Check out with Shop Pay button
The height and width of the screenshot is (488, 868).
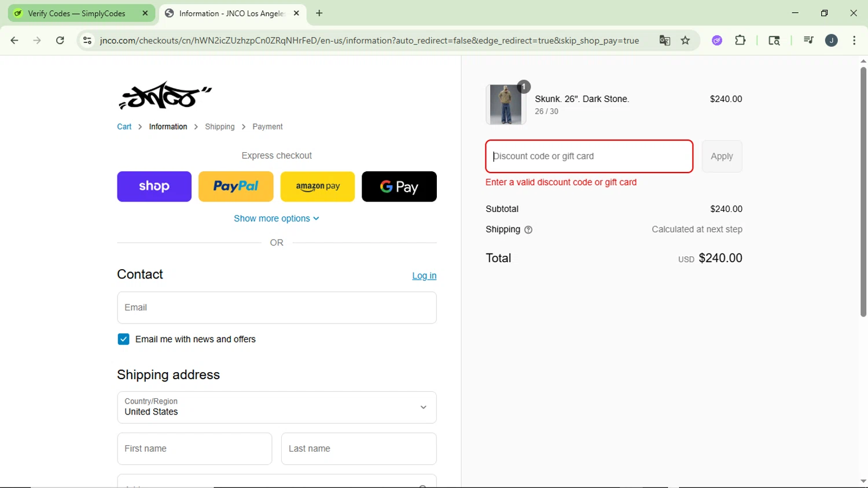pyautogui.click(x=154, y=186)
